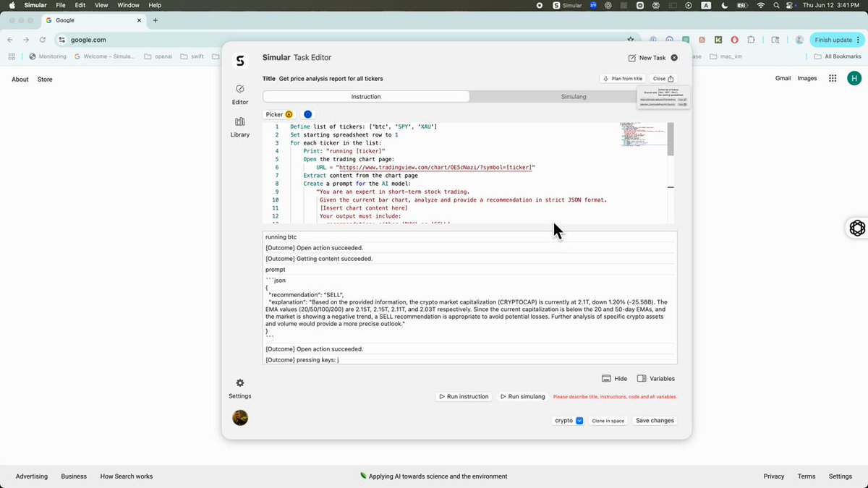Click the Wi-Fi icon in menu bar
Screen dimensions: 868x488
click(760, 5)
